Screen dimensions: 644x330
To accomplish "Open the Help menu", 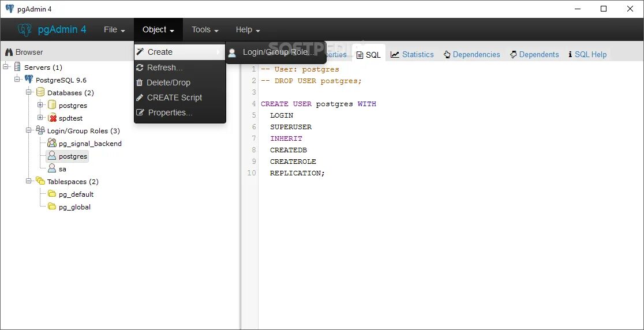I will coord(248,29).
